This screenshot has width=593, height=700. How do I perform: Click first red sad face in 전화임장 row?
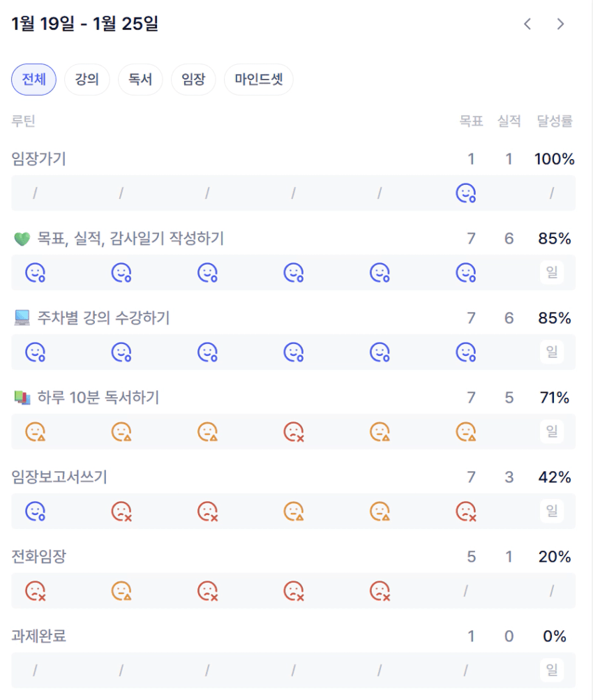pyautogui.click(x=35, y=591)
